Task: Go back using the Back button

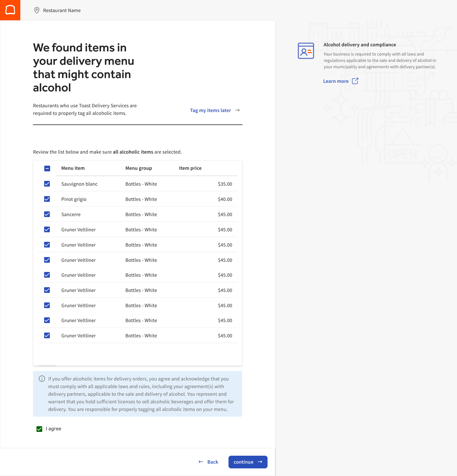Action: point(212,462)
